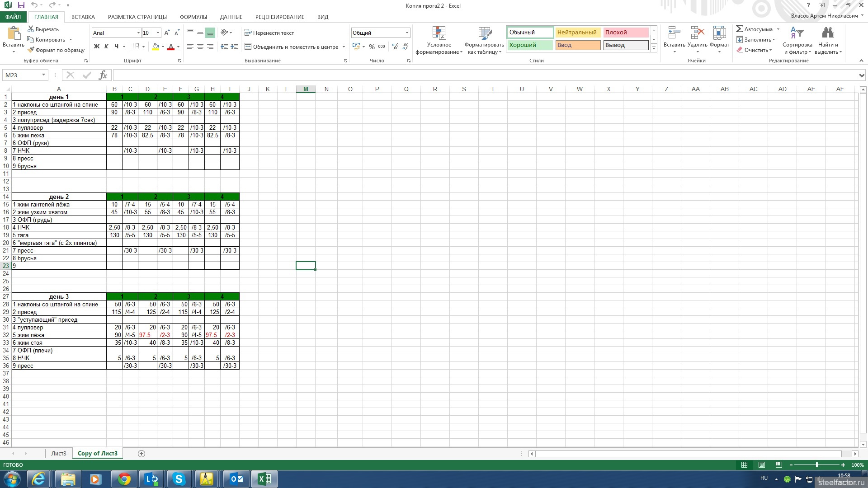Select the Лист3 sheet tab

click(58, 453)
